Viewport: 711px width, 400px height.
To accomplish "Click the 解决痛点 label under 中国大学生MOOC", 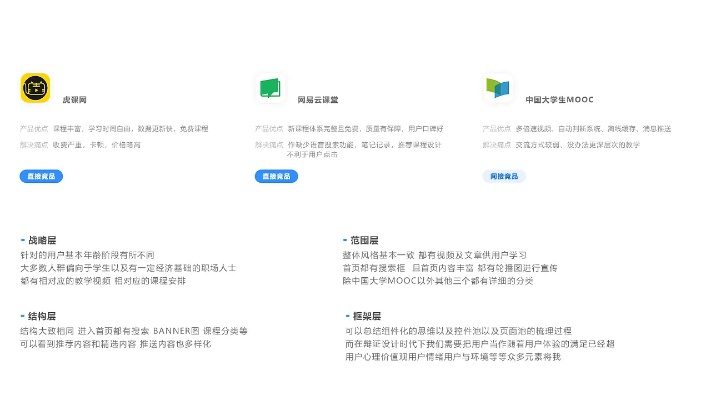I will click(x=497, y=144).
